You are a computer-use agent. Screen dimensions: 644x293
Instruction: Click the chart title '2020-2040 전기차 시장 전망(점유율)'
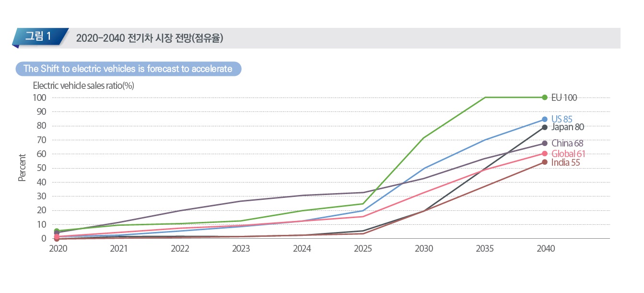pos(150,38)
